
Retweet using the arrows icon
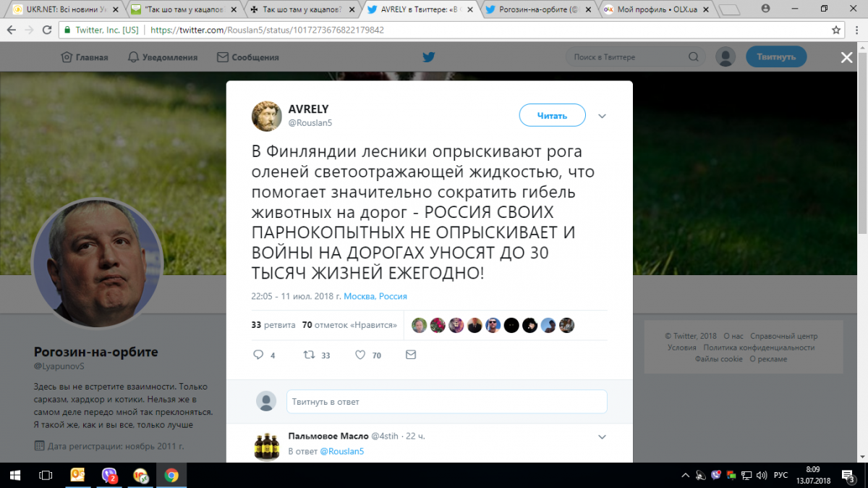(x=308, y=356)
